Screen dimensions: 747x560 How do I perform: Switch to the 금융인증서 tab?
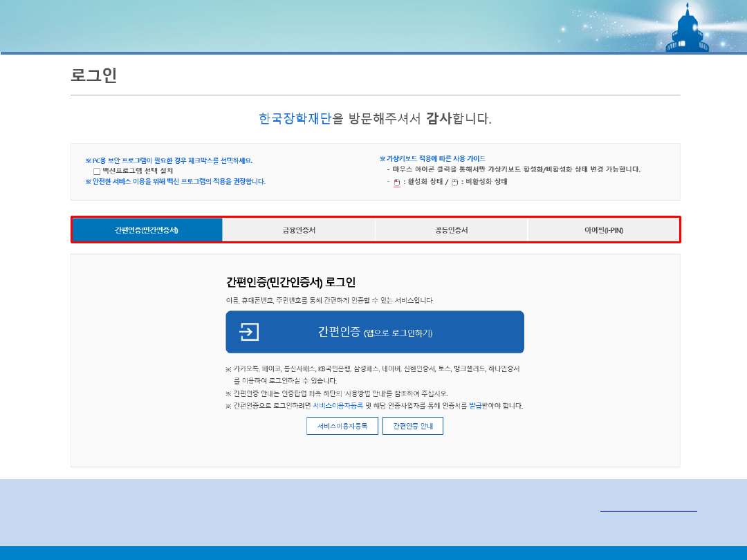coord(299,230)
